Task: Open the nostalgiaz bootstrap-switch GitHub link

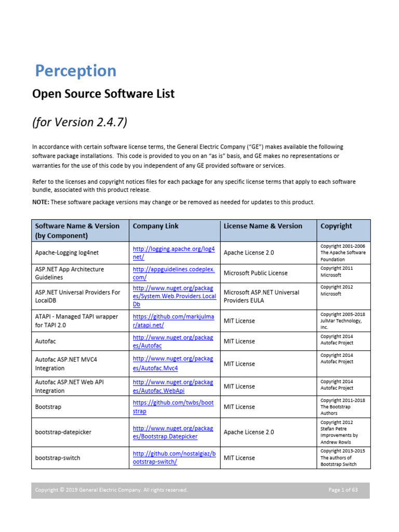Action: (x=175, y=457)
